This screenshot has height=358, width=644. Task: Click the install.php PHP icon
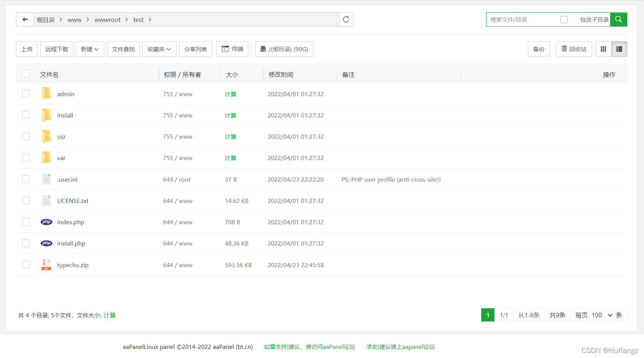[46, 243]
